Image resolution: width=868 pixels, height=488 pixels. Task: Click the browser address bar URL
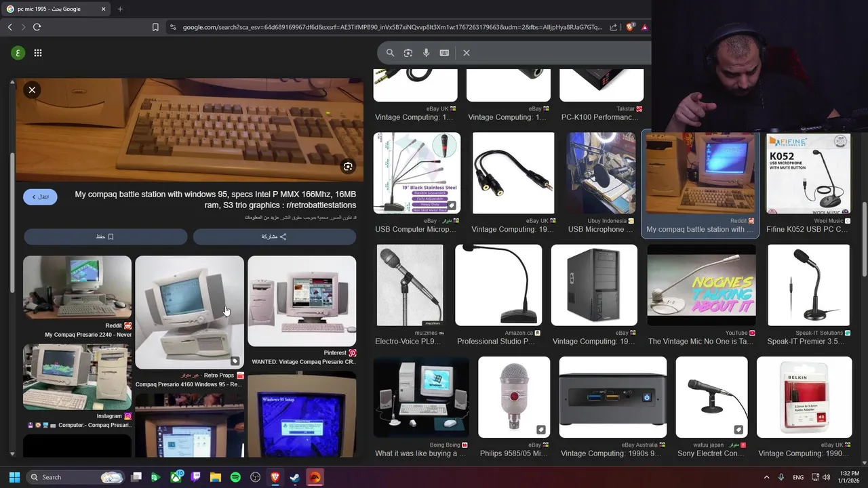(x=392, y=27)
